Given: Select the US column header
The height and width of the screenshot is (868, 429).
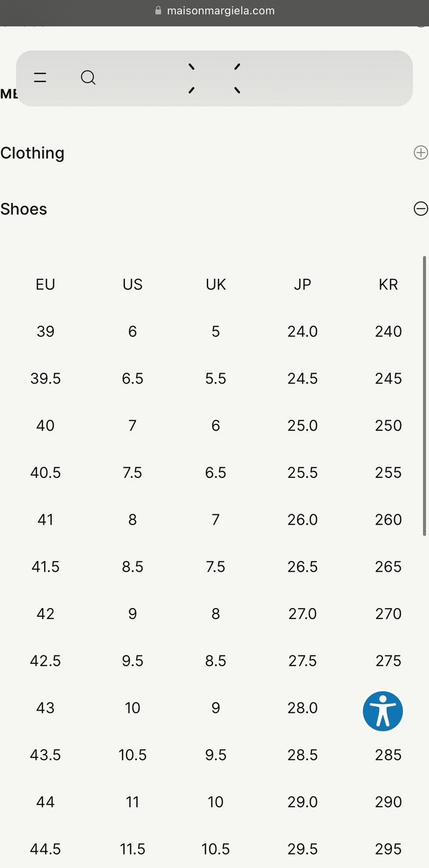Looking at the screenshot, I should (x=133, y=284).
